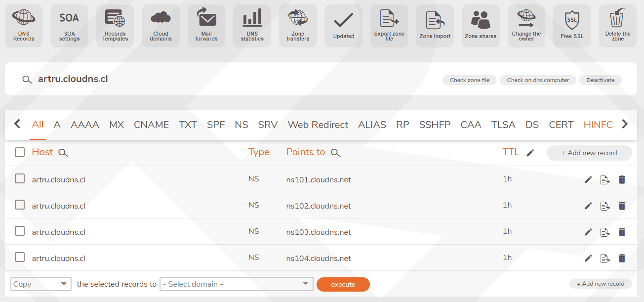Open Records Templates
Viewport: 644px width, 302px height.
[115, 26]
